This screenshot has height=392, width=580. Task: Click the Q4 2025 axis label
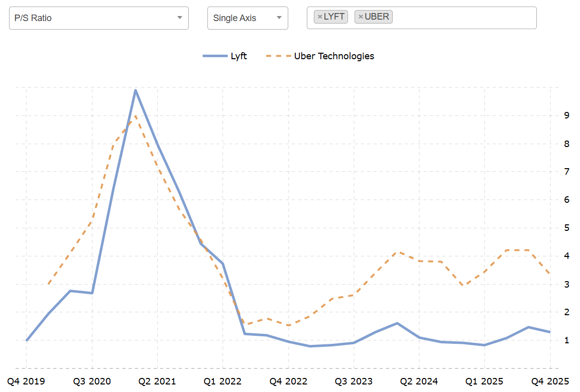[550, 381]
